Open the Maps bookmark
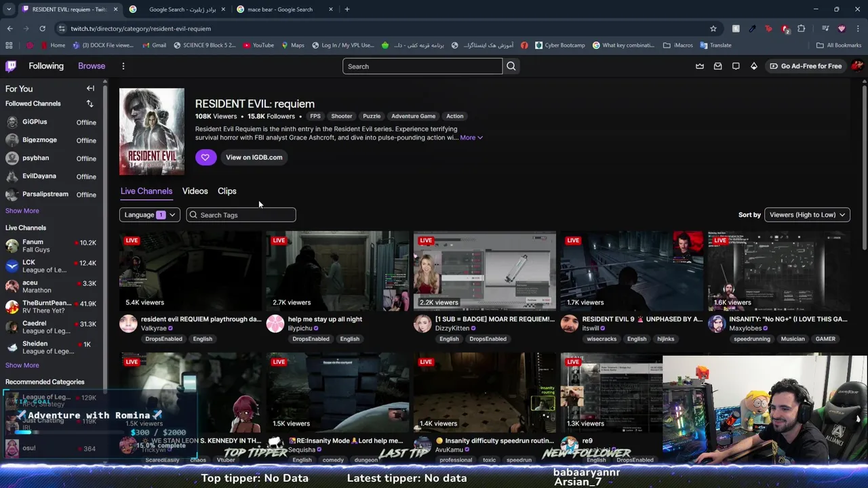 (292, 45)
